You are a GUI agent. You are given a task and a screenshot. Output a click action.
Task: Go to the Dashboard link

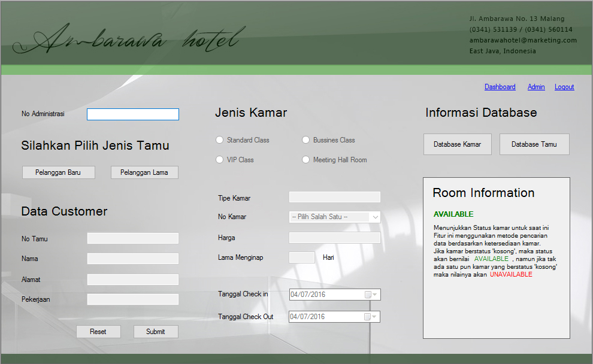[500, 87]
